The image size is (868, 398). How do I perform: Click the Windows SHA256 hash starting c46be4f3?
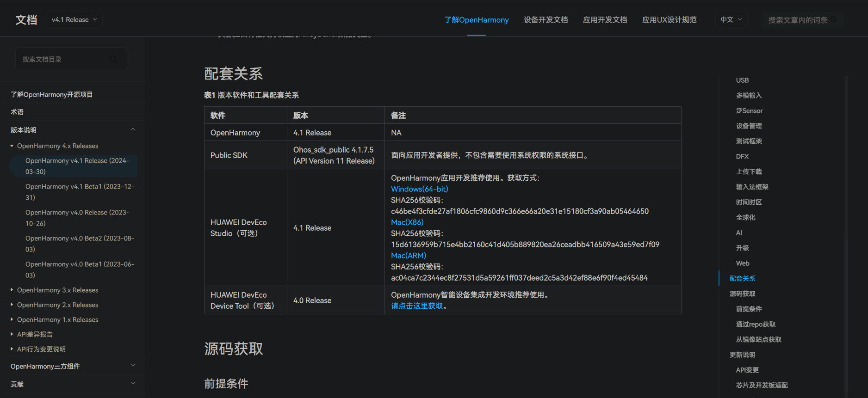520,211
